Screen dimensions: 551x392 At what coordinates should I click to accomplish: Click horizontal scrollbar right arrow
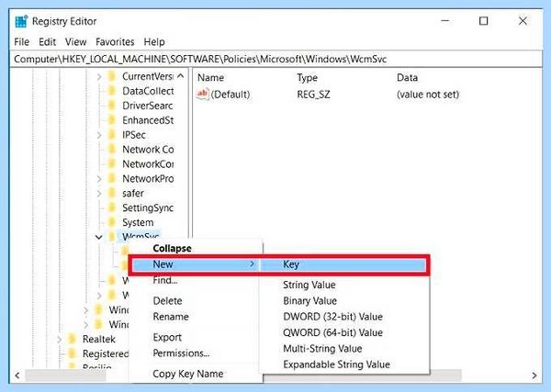point(534,375)
